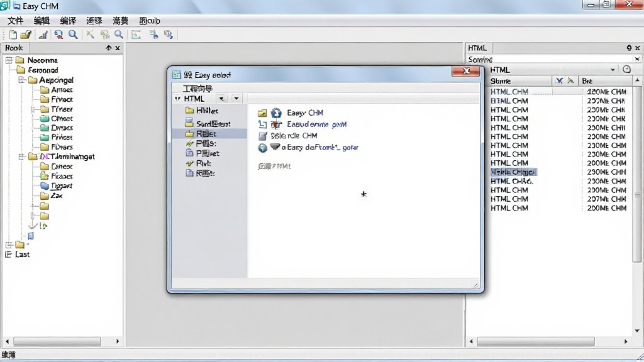Click right panel vertical scrollbar down arrow
The width and height of the screenshot is (644, 362).
(x=637, y=331)
